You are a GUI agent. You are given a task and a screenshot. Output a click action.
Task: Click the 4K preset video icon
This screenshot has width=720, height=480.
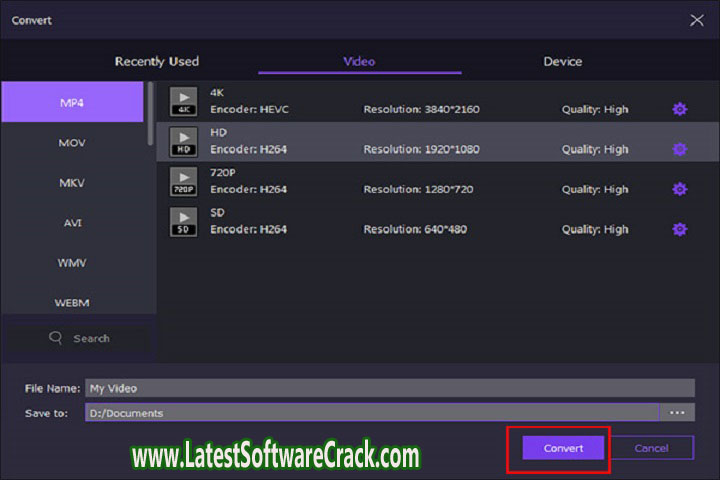coord(183,101)
